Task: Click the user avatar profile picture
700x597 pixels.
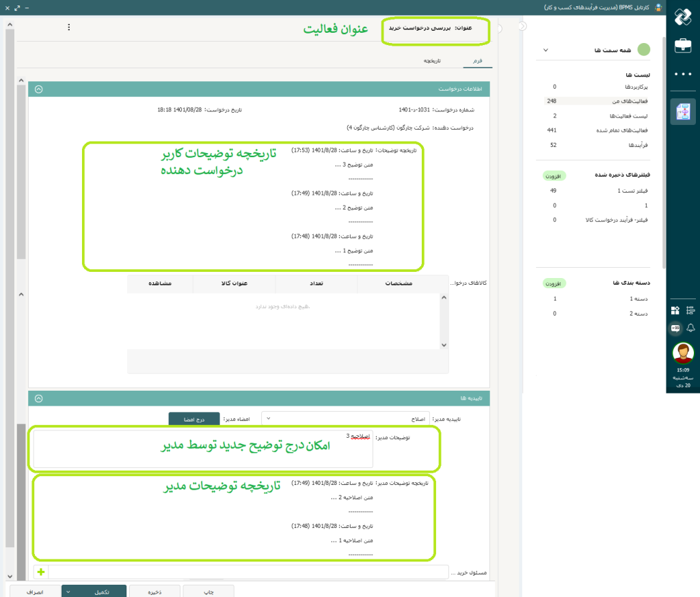Action: point(682,353)
